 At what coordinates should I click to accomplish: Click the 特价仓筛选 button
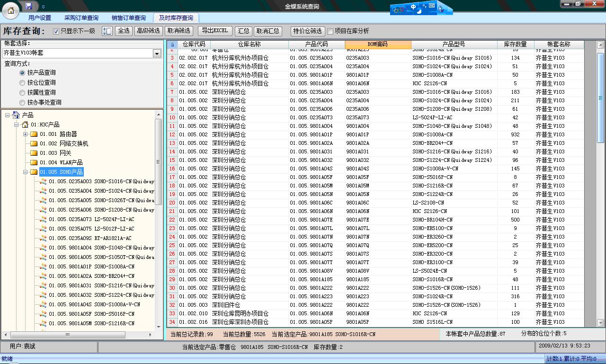(308, 31)
